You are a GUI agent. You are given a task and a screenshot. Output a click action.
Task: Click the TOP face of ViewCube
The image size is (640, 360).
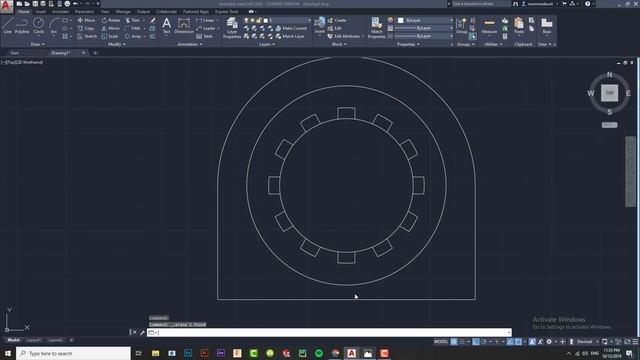(x=609, y=93)
